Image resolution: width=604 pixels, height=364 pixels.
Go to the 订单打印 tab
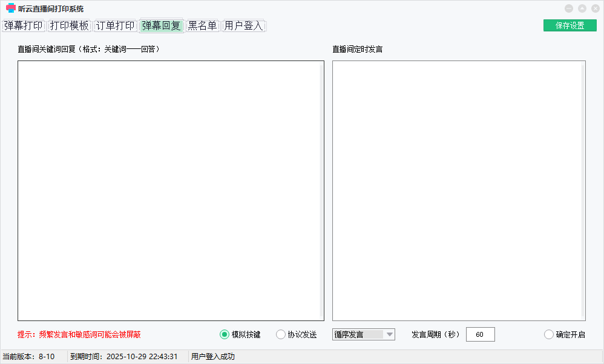pos(116,26)
